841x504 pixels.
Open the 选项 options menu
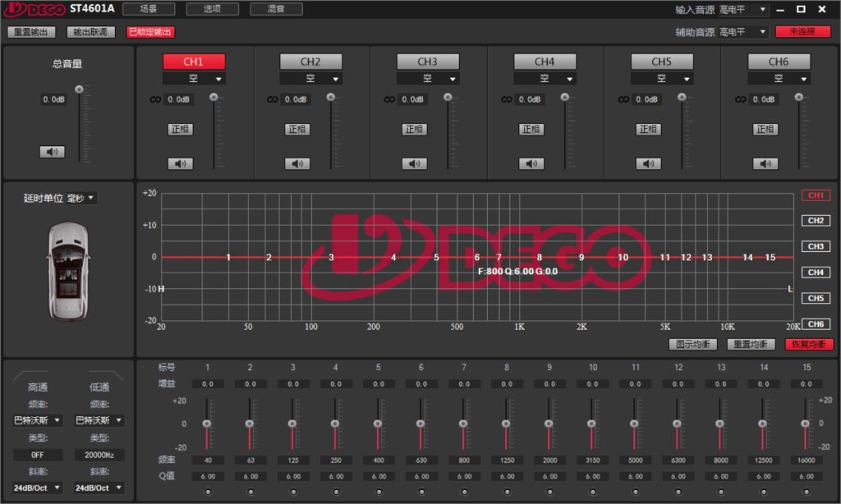click(213, 9)
